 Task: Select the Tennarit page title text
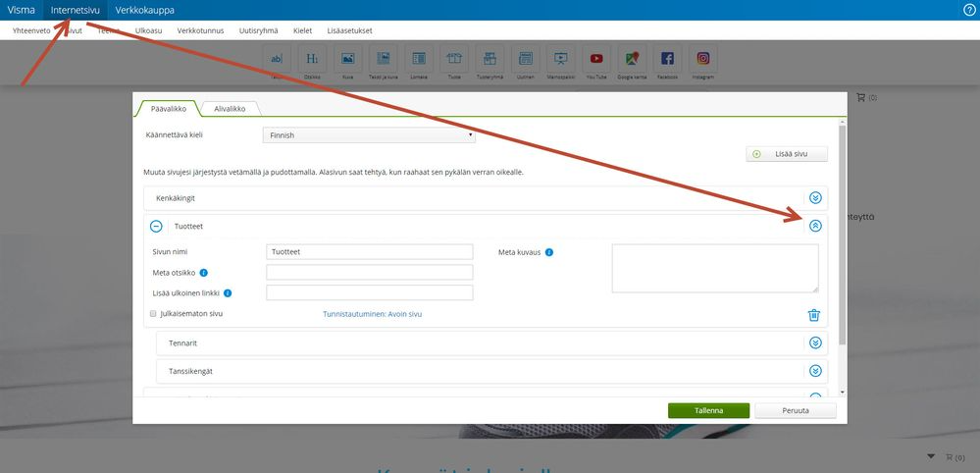(182, 343)
